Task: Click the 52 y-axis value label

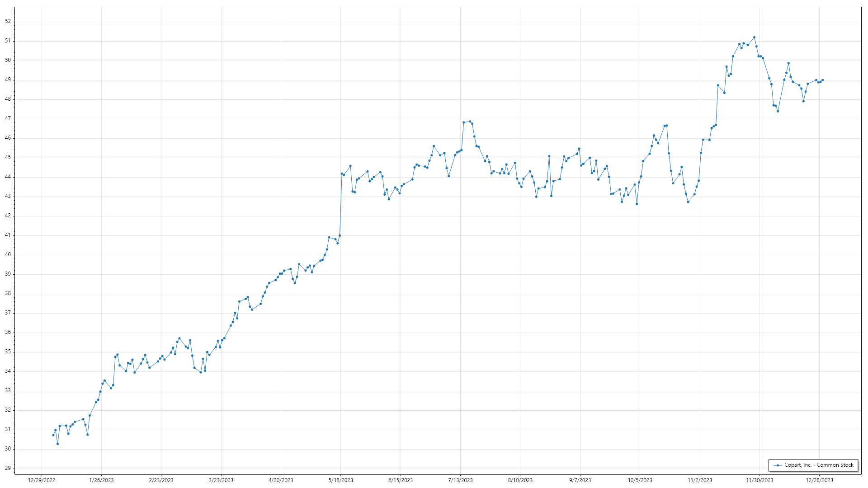Action: coord(8,21)
